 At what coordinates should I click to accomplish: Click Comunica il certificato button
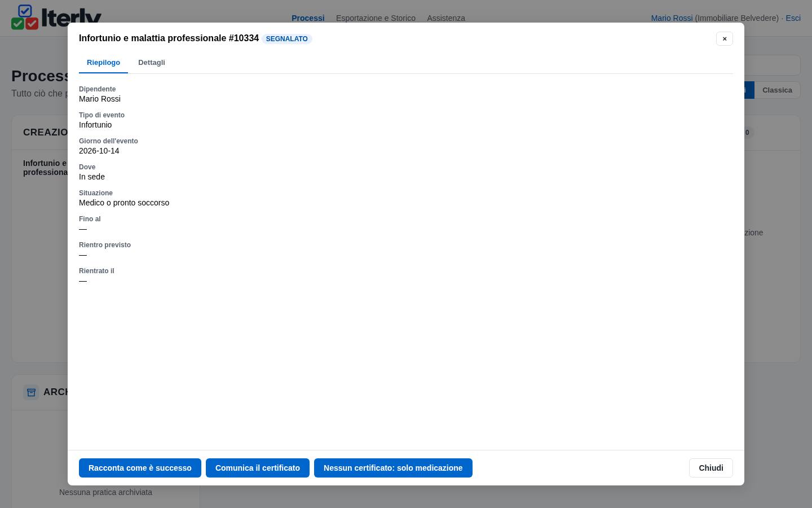258,468
